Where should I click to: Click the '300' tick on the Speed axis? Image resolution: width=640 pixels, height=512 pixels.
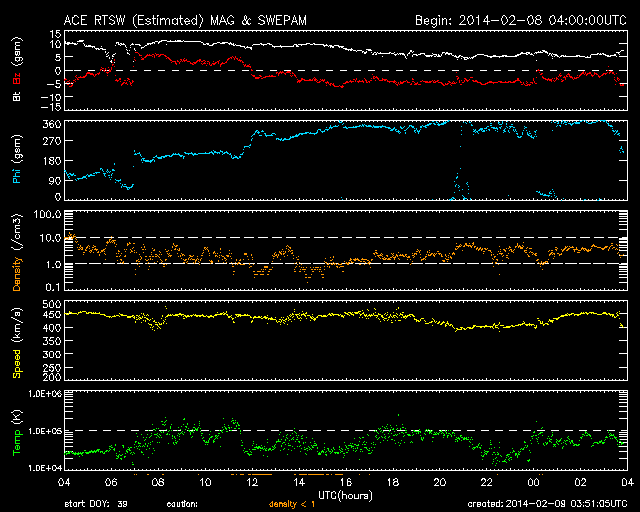tap(52, 354)
